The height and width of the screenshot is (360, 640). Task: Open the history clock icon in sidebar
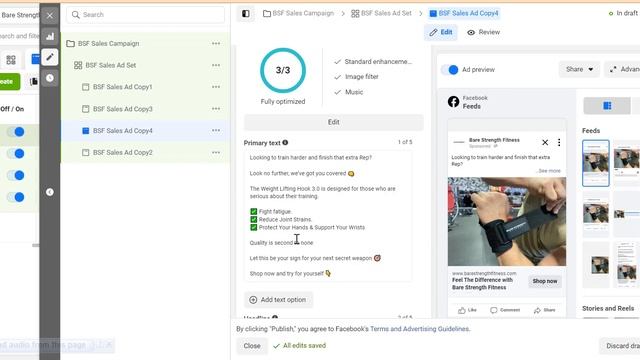tap(50, 78)
